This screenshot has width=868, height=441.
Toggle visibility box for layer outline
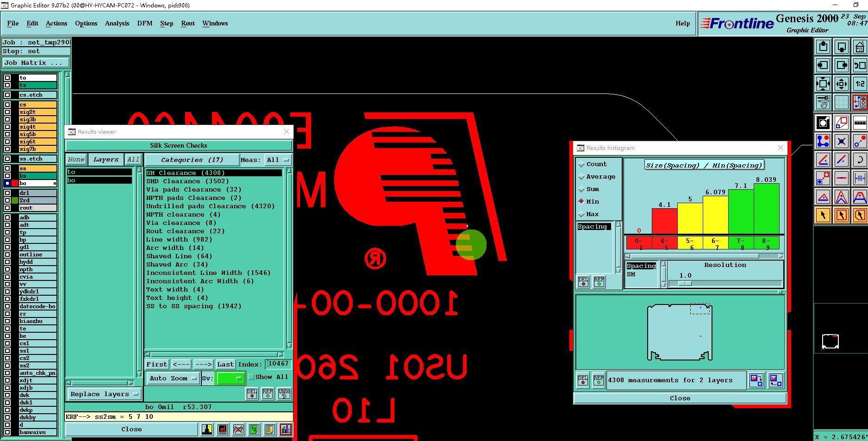pyautogui.click(x=7, y=255)
